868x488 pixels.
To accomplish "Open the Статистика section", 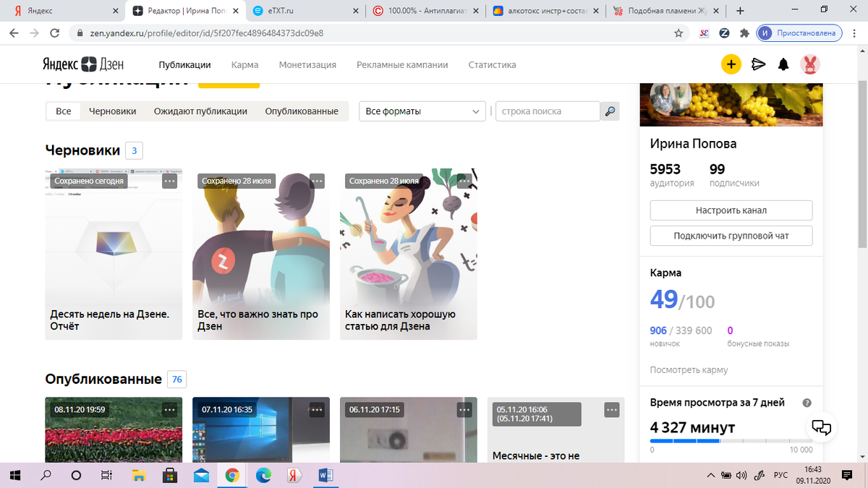I will (492, 64).
